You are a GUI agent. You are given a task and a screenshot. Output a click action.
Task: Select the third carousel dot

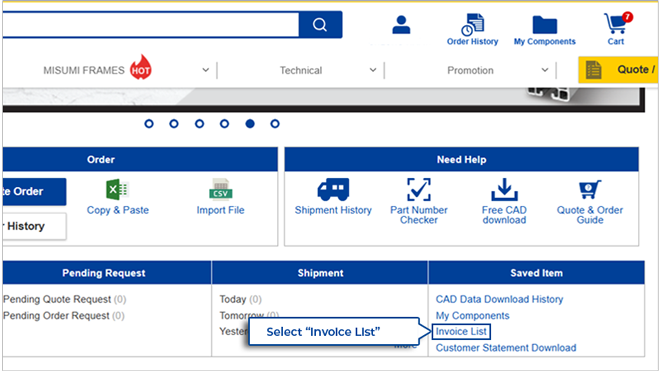click(200, 124)
